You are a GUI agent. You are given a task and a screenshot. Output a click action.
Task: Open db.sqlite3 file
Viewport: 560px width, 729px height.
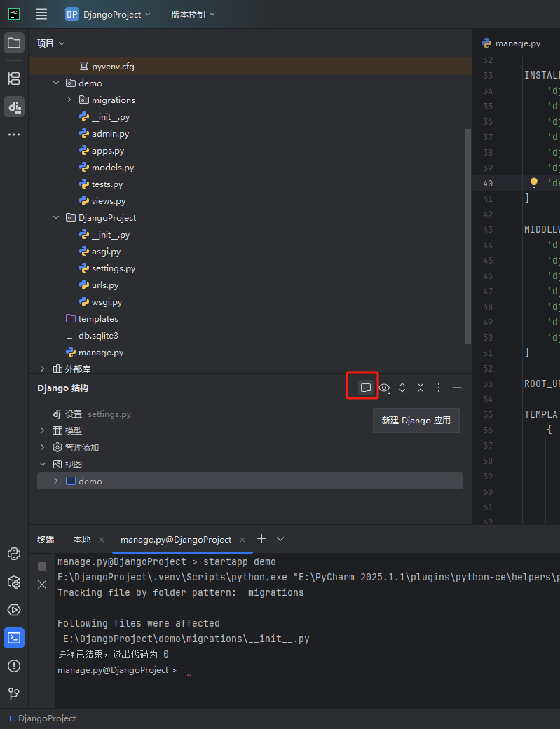[98, 335]
